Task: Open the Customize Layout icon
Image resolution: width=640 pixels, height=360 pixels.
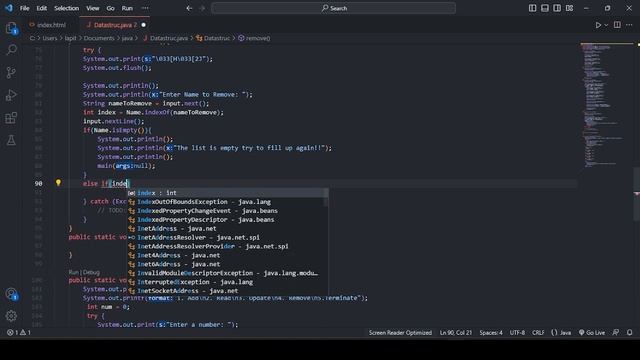Action: [569, 8]
